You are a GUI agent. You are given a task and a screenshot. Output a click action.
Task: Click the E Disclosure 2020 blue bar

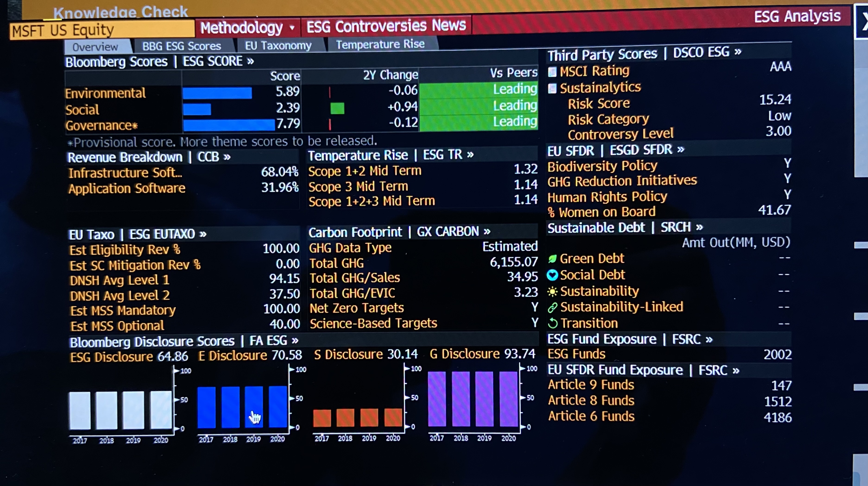(x=278, y=407)
